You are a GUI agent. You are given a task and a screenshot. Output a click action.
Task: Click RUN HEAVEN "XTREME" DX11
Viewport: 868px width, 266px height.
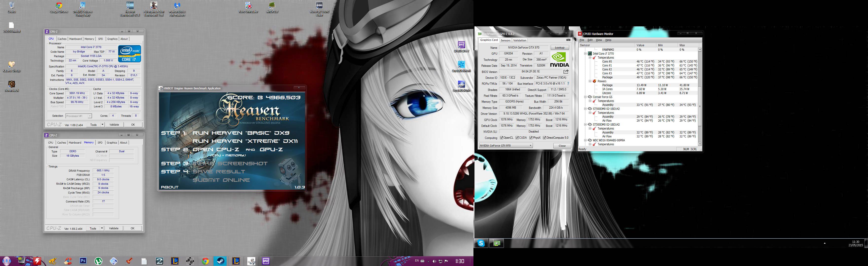point(245,141)
